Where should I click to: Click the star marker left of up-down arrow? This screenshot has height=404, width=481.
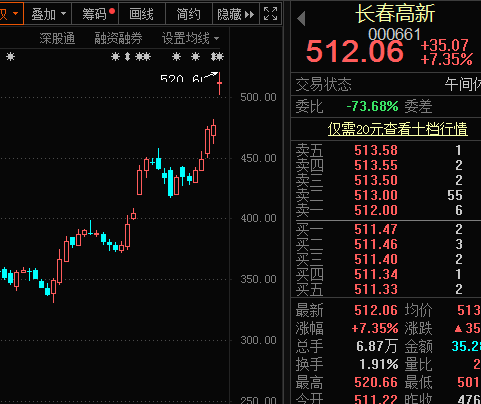(x=115, y=57)
